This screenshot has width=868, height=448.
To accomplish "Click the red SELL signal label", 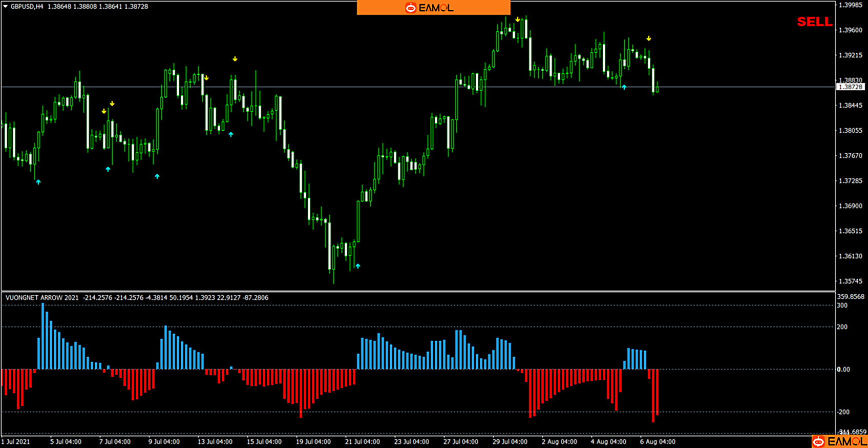I will 814,22.
